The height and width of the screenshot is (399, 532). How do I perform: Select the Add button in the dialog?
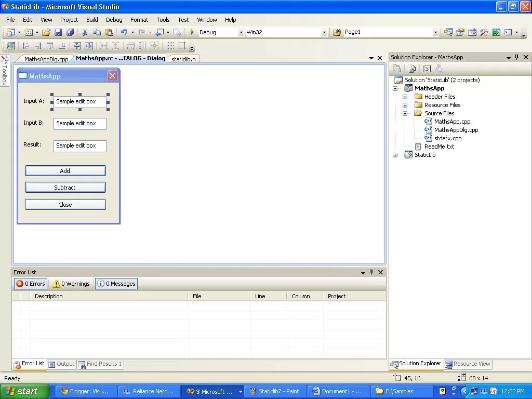(x=65, y=170)
